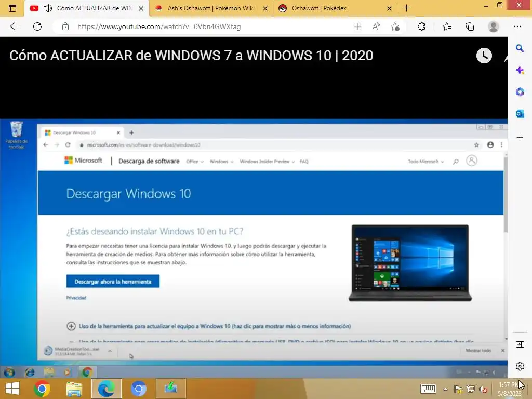The image size is (532, 399).
Task: Show hidden system tray icons
Action: click(x=445, y=389)
